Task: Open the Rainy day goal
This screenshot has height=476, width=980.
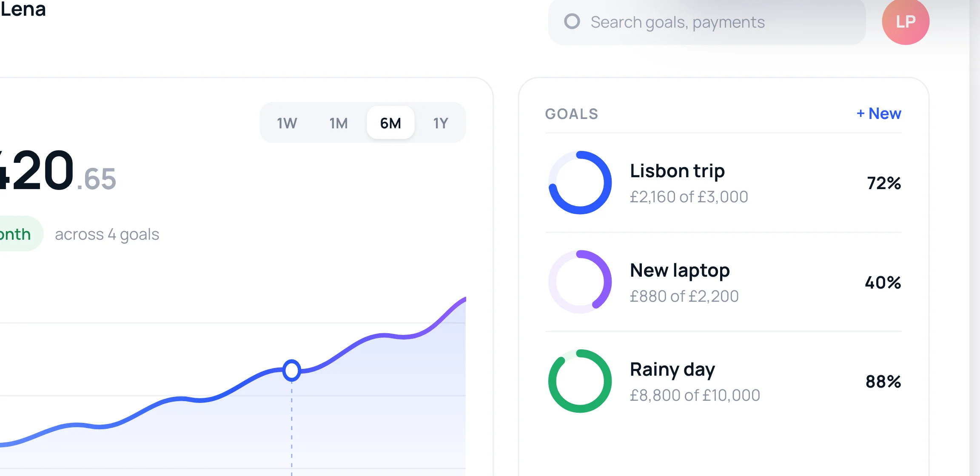Action: tap(724, 381)
